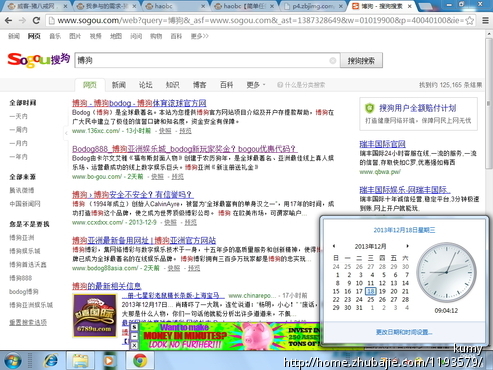493x370 pixels.
Task: Open the 博狗安全不安全 result link
Action: click(x=132, y=194)
